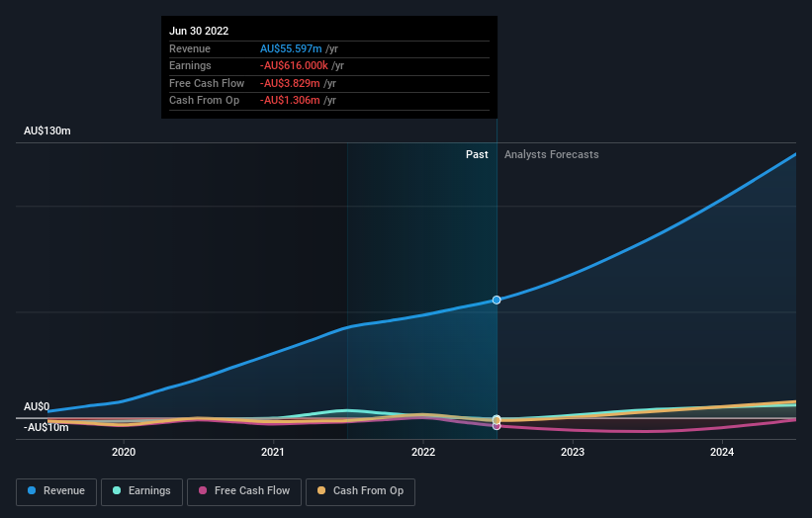The width and height of the screenshot is (812, 518).
Task: Toggle the Cash From Op legend series
Action: [x=360, y=491]
